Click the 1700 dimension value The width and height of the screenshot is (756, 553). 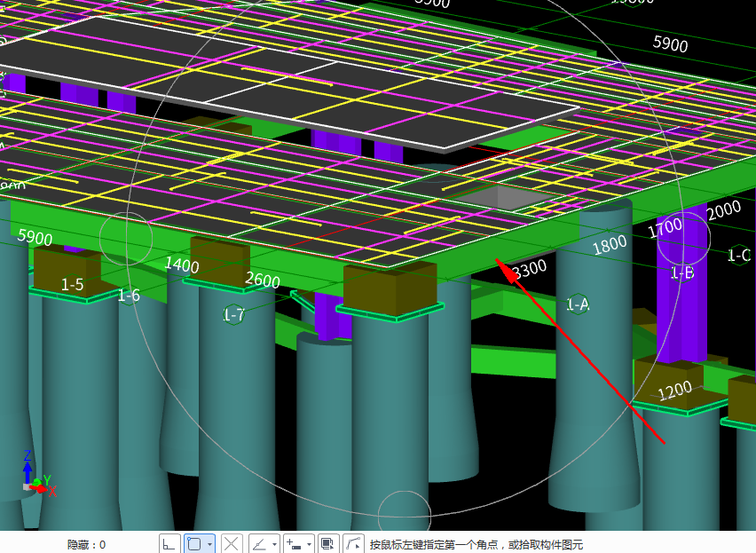(665, 227)
